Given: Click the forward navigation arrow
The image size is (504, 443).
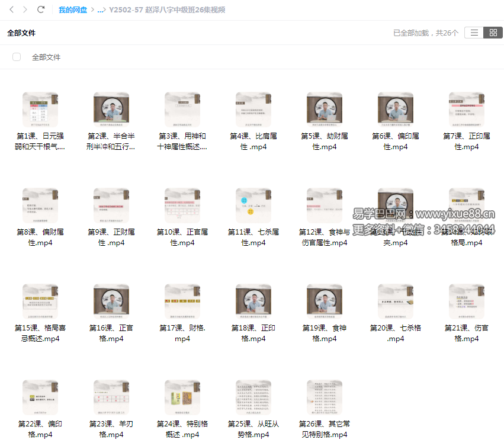Looking at the screenshot, I should tap(25, 9).
